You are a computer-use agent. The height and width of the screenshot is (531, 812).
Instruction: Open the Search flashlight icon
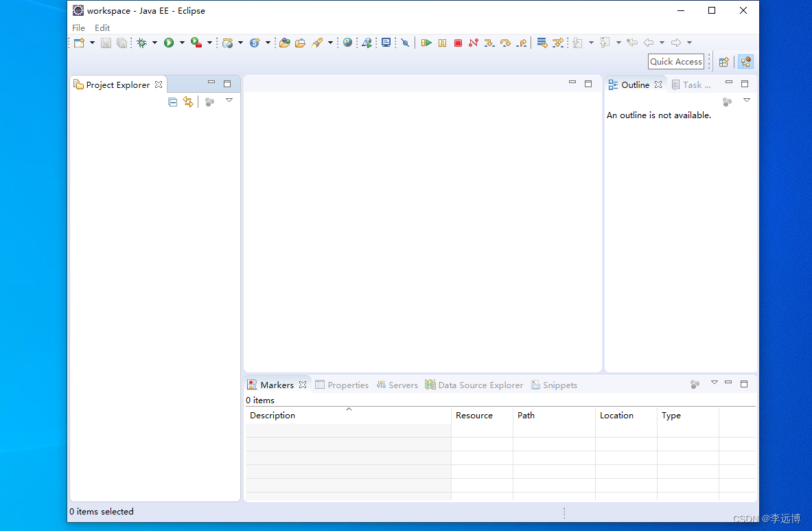point(319,42)
